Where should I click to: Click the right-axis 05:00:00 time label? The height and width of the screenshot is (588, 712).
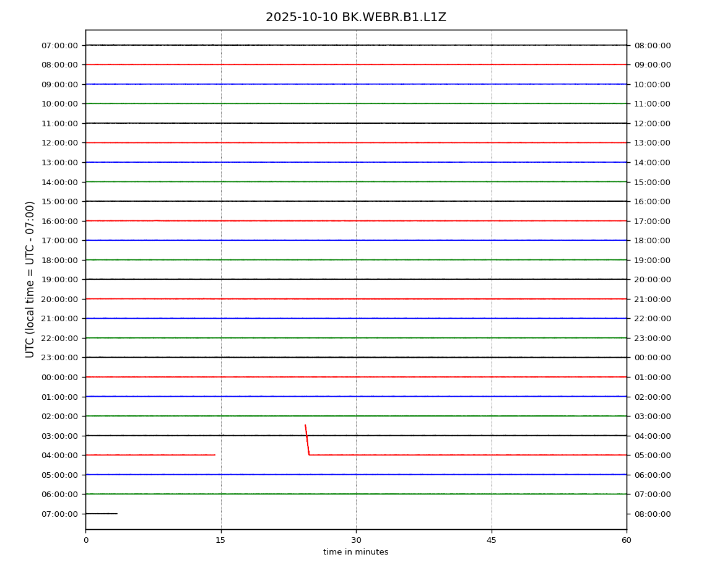(652, 456)
